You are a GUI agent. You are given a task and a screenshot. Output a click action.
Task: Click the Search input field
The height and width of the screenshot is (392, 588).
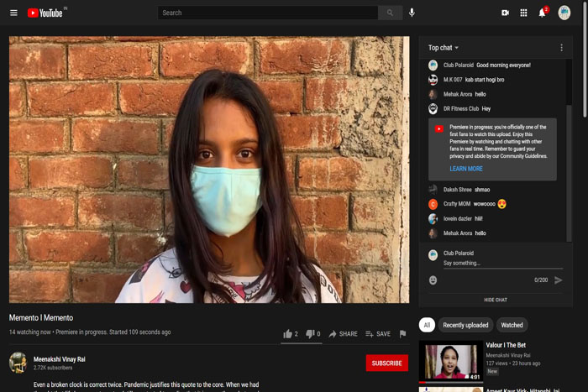(x=268, y=13)
